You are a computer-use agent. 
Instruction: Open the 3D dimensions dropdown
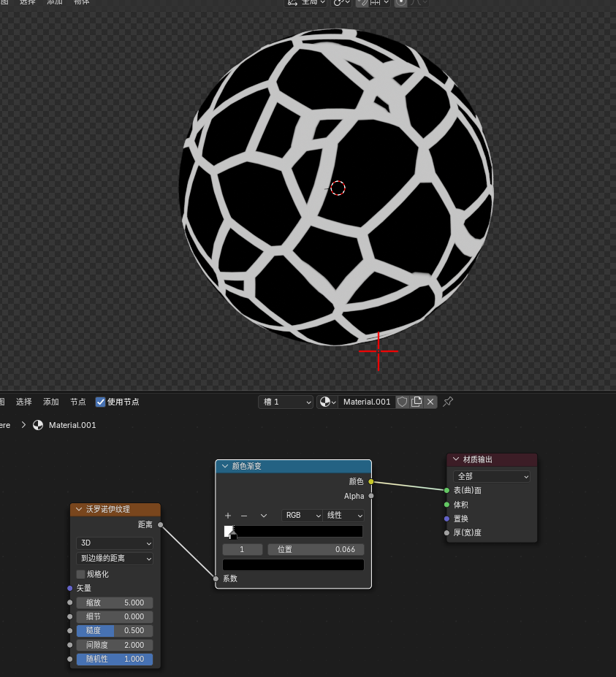tap(115, 543)
